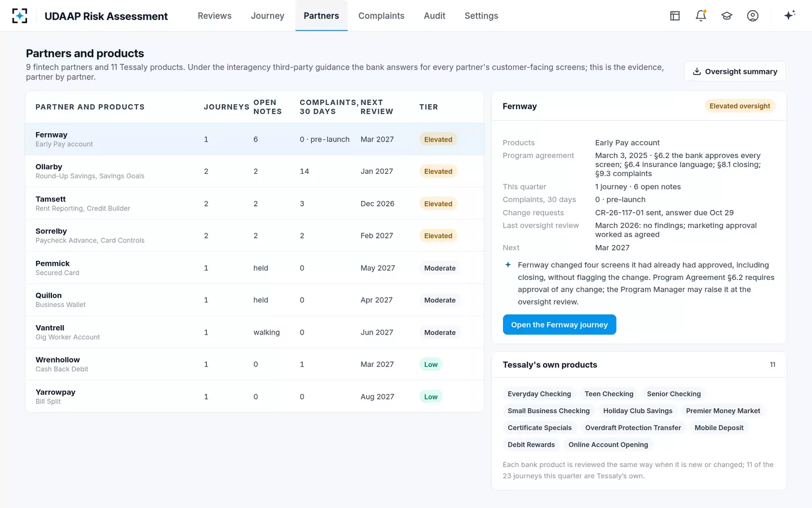Screen dimensions: 812x508
Task: Switch to the Audit tab
Action: [434, 16]
